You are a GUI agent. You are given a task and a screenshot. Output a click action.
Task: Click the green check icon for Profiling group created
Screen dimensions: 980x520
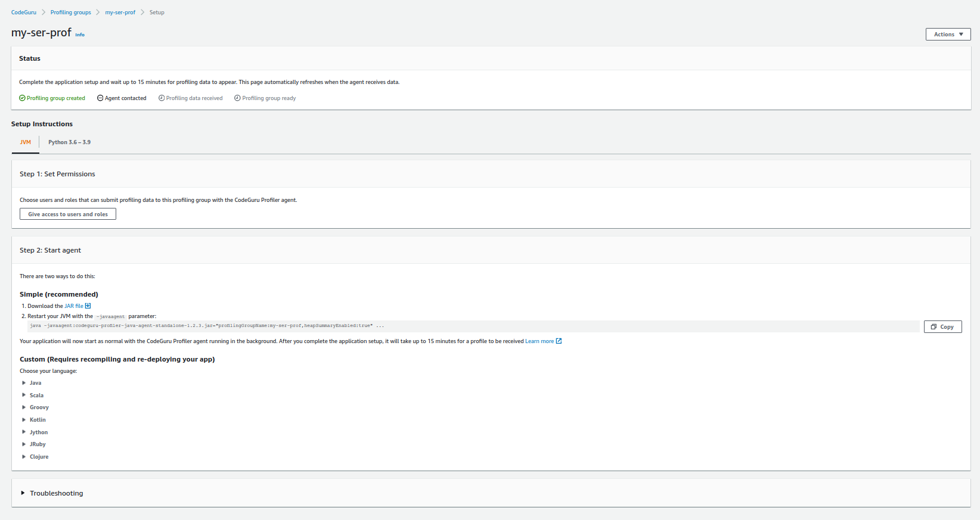[x=22, y=98]
